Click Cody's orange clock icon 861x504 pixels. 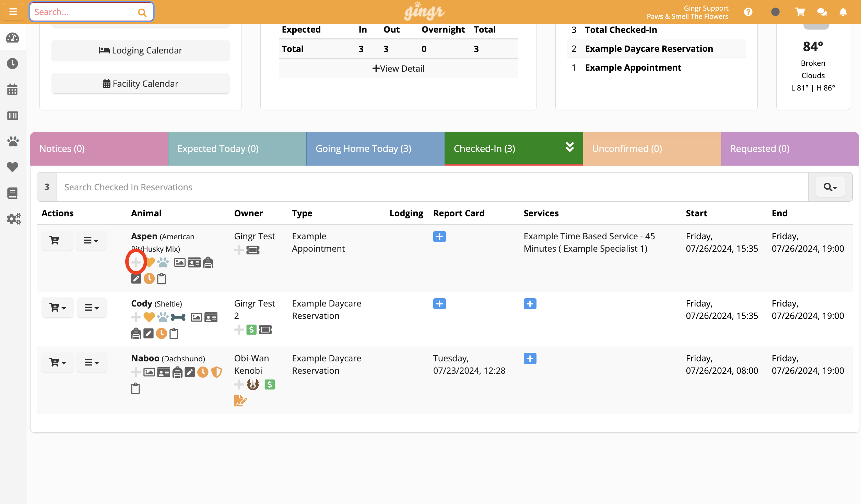tap(161, 333)
